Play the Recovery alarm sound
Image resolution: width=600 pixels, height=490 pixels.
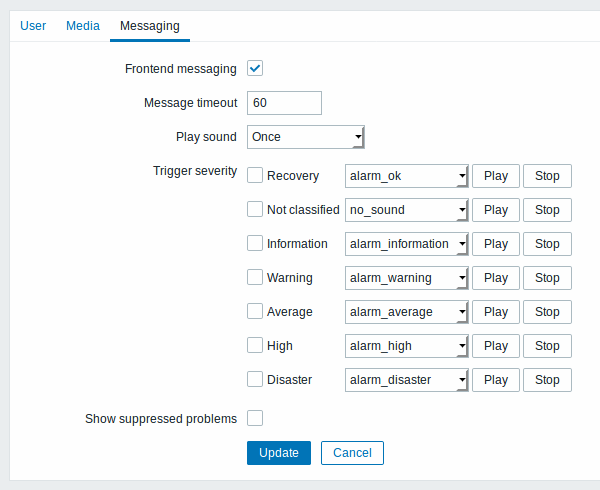pyautogui.click(x=496, y=176)
